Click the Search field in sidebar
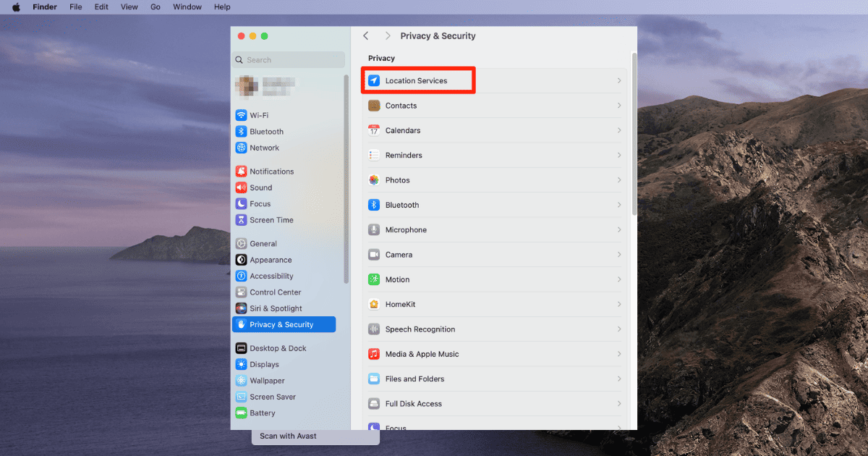The image size is (868, 456). (289, 60)
